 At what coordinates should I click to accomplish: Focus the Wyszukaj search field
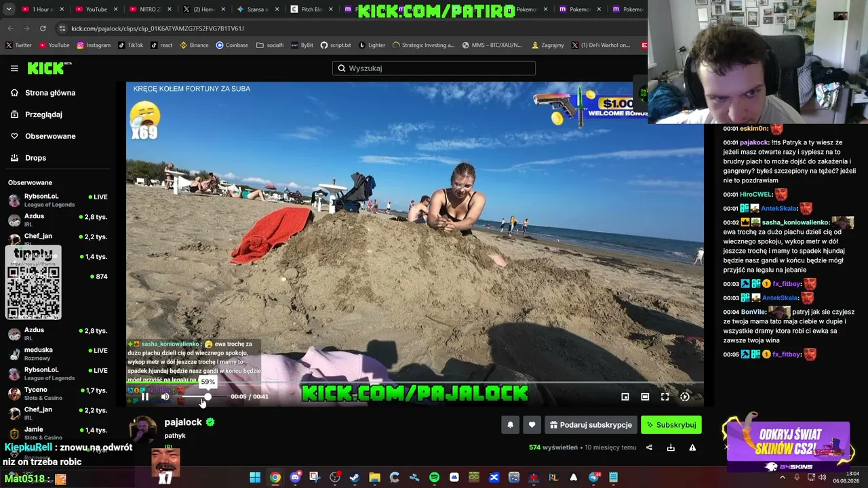(434, 68)
